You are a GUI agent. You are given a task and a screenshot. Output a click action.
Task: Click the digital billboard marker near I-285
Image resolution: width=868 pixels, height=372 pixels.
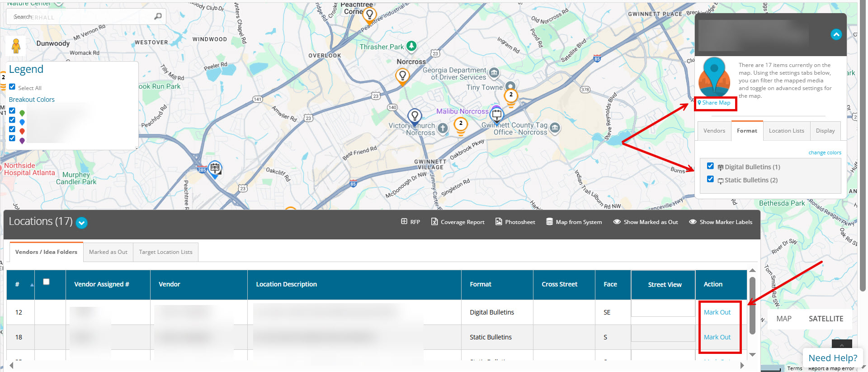(x=215, y=169)
